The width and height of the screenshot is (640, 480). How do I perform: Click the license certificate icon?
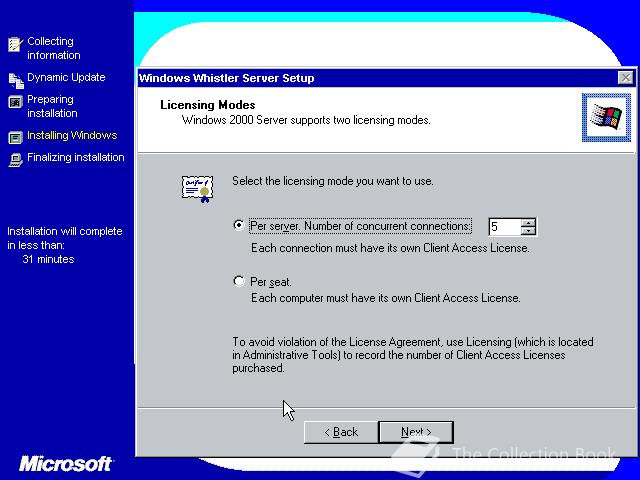[198, 189]
